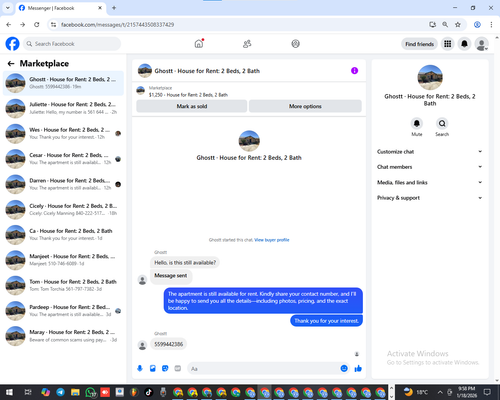
Task: Send a thumbs up like
Action: pos(358,368)
